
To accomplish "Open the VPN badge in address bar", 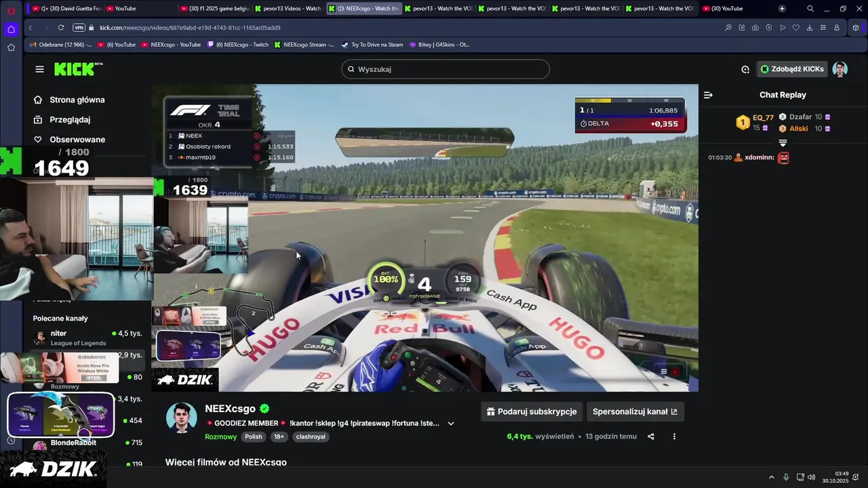I will [79, 28].
